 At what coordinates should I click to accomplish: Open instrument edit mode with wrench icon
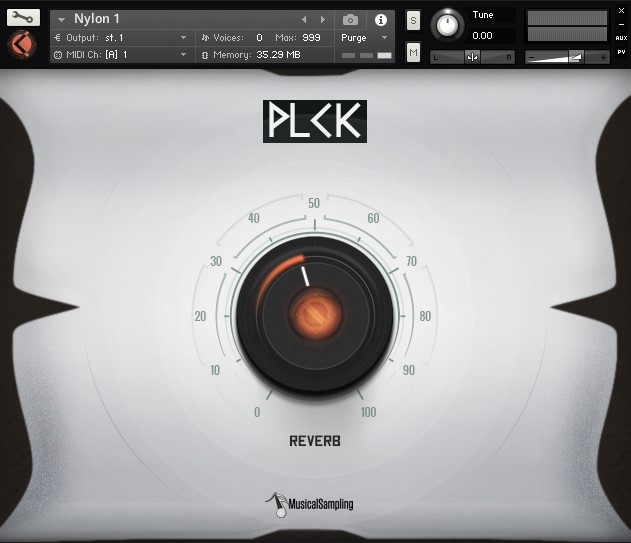click(x=23, y=17)
